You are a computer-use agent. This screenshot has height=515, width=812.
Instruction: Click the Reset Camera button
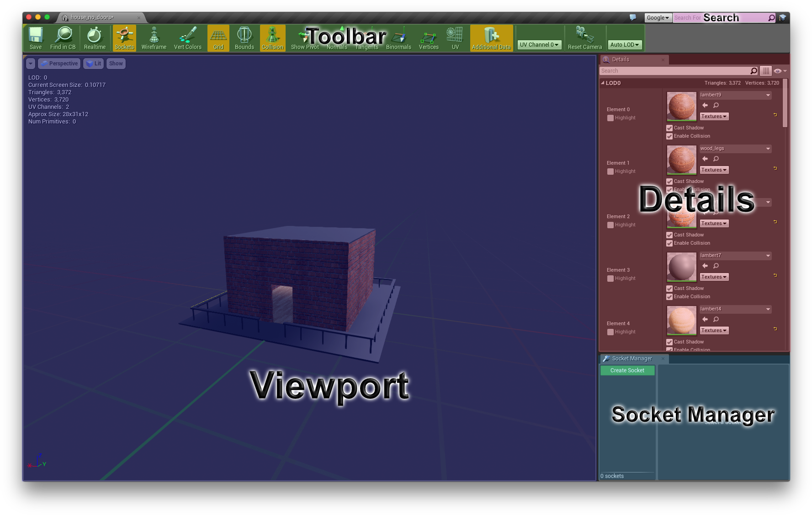click(585, 38)
